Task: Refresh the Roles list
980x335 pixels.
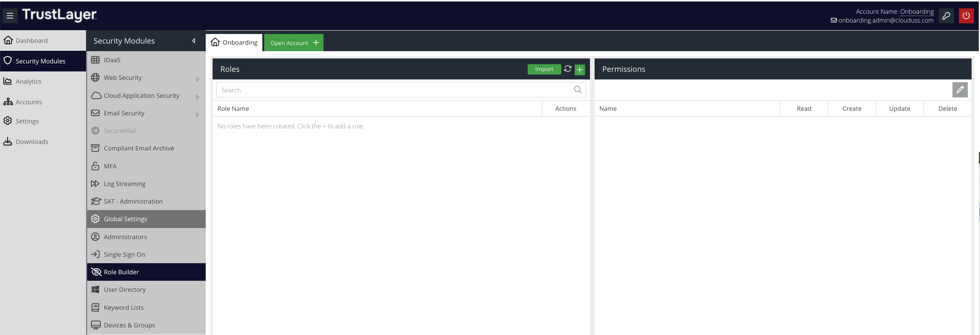Action: (568, 69)
